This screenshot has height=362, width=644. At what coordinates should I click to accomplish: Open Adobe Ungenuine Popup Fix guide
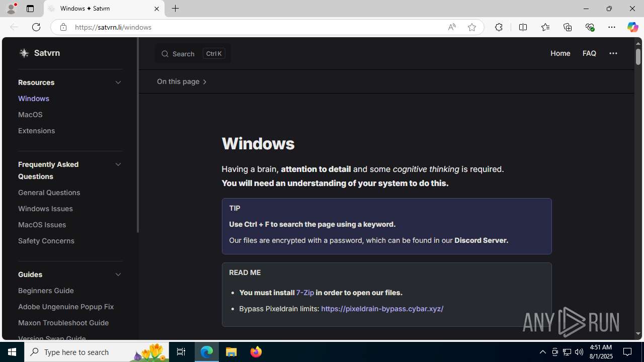pyautogui.click(x=66, y=307)
